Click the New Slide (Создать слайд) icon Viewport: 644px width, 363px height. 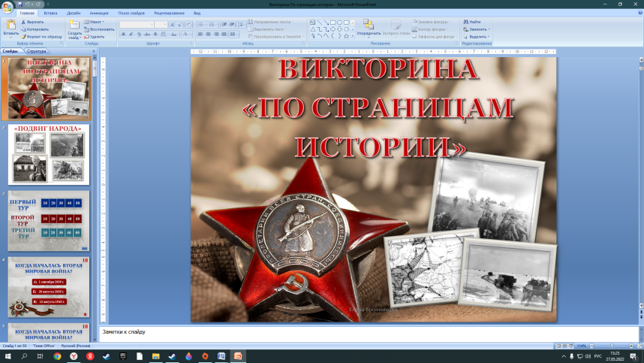[x=74, y=25]
